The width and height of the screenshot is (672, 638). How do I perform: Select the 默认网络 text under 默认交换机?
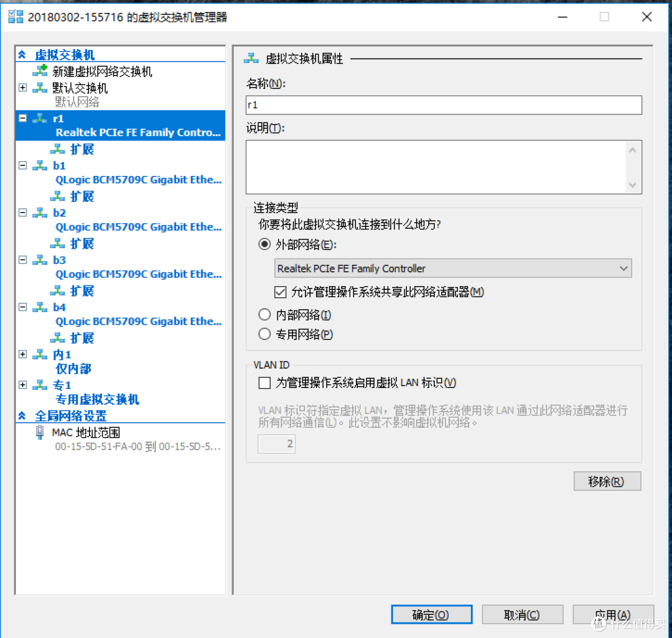(x=77, y=102)
